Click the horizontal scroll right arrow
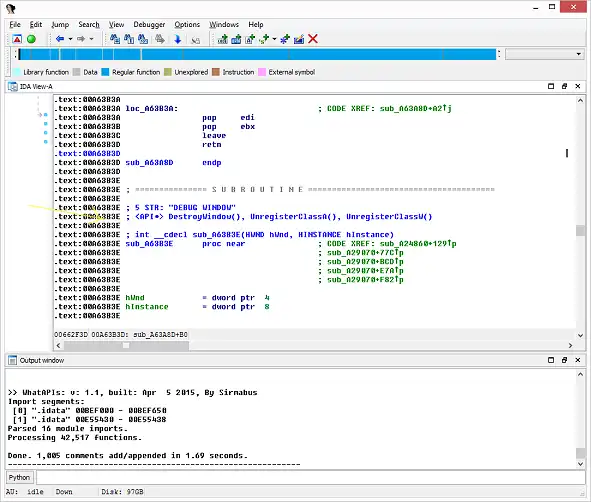The width and height of the screenshot is (591, 502). tap(570, 345)
